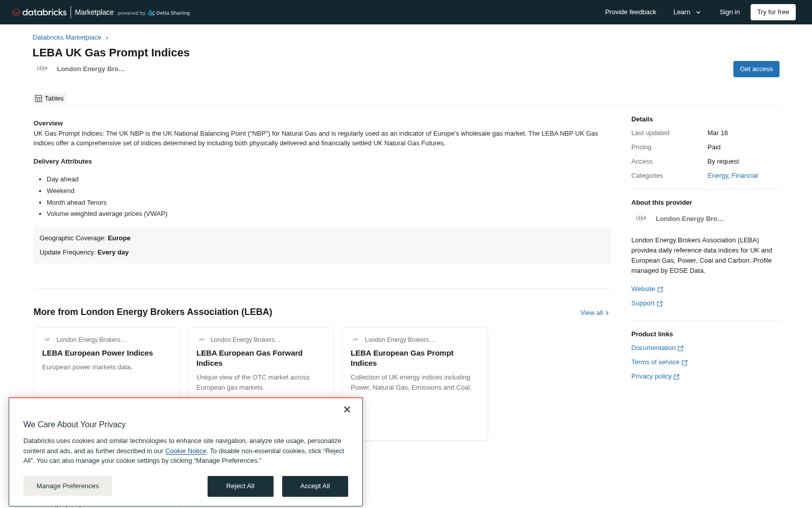Click the 'Weekend' bullet item
The image size is (812, 508).
click(60, 191)
